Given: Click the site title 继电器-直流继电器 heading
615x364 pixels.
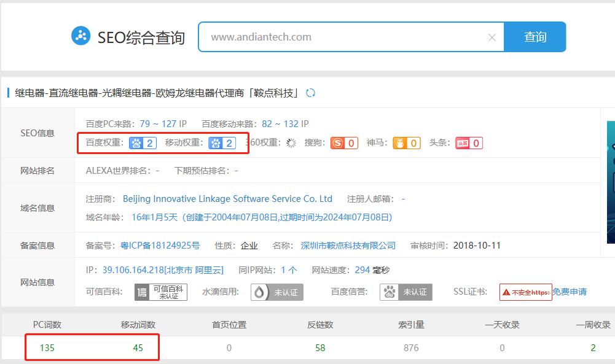Looking at the screenshot, I should 157,93.
